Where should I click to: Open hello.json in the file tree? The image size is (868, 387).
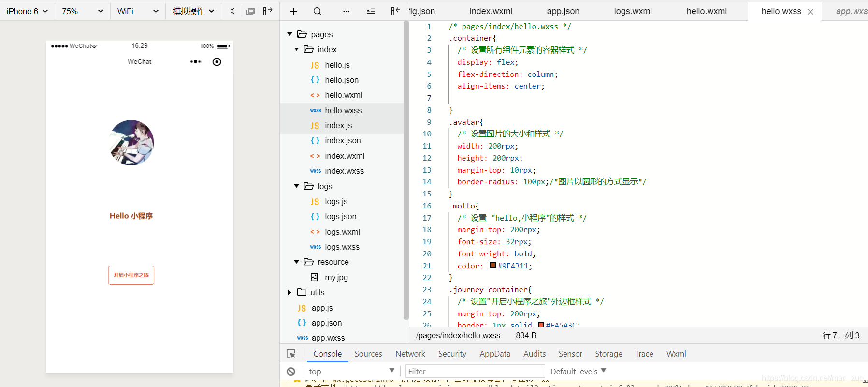click(x=342, y=80)
